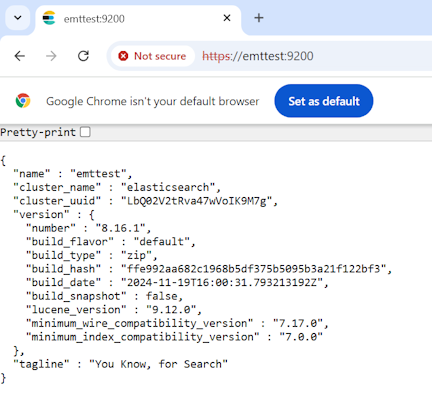Screen dimensions: 432x394
Task: Click the forward navigation arrow
Action: click(51, 56)
